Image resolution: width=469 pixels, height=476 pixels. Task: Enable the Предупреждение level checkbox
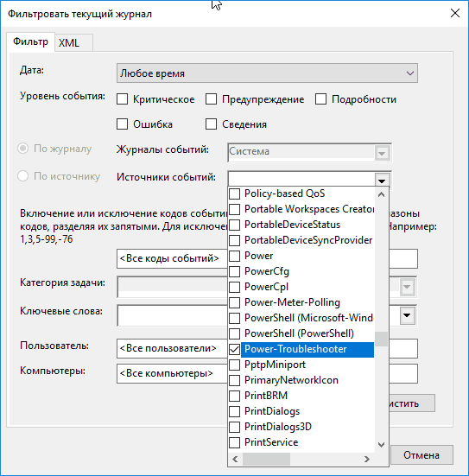[x=211, y=99]
